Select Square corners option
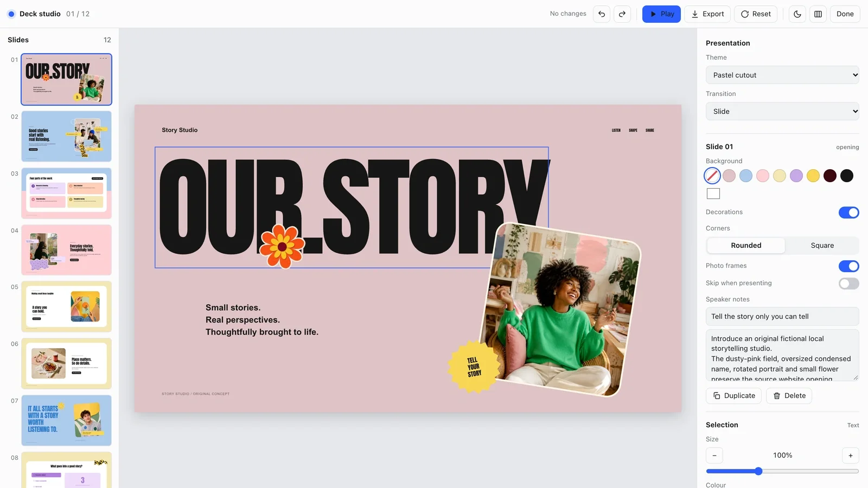The width and height of the screenshot is (868, 488). coord(822,246)
